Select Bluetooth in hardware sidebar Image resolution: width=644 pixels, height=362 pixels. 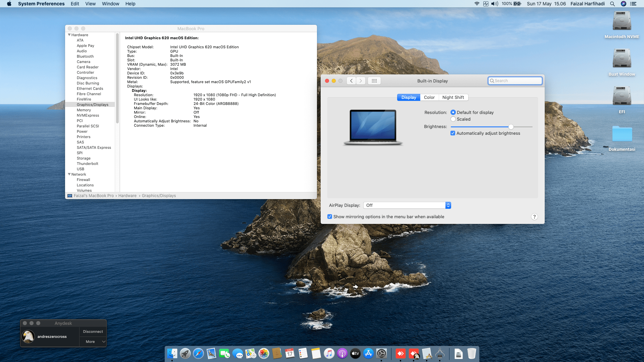click(x=85, y=56)
